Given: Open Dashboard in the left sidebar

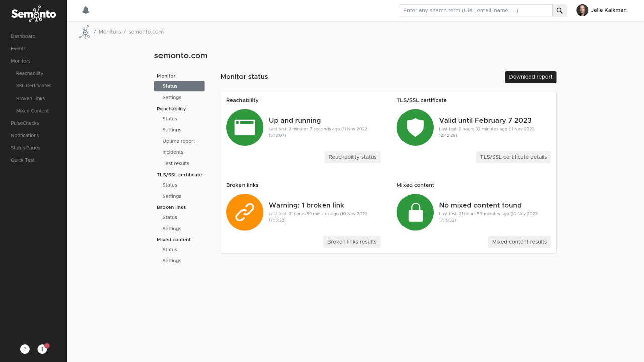Looking at the screenshot, I should (x=23, y=36).
